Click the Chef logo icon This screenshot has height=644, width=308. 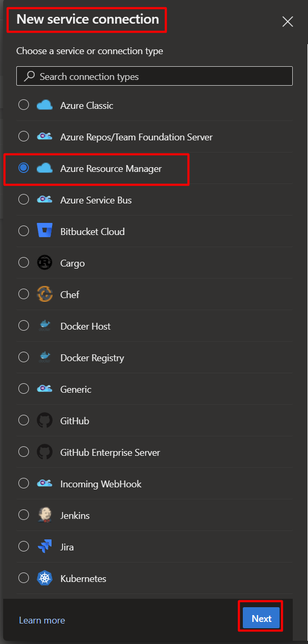[45, 294]
